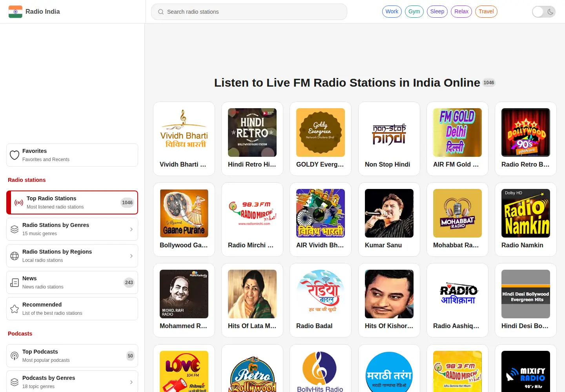Click the Top Podcasts podcast icon
The height and width of the screenshot is (392, 565).
click(15, 356)
